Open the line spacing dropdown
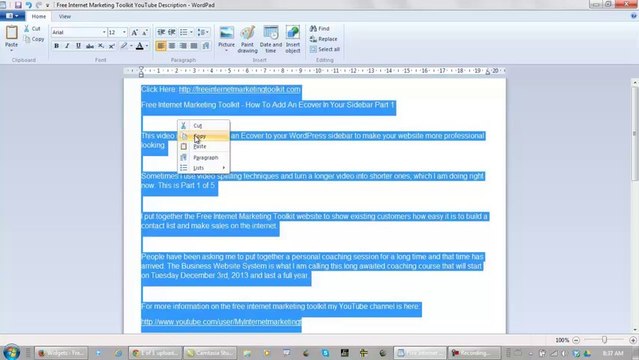This screenshot has height=360, width=639. [203, 32]
